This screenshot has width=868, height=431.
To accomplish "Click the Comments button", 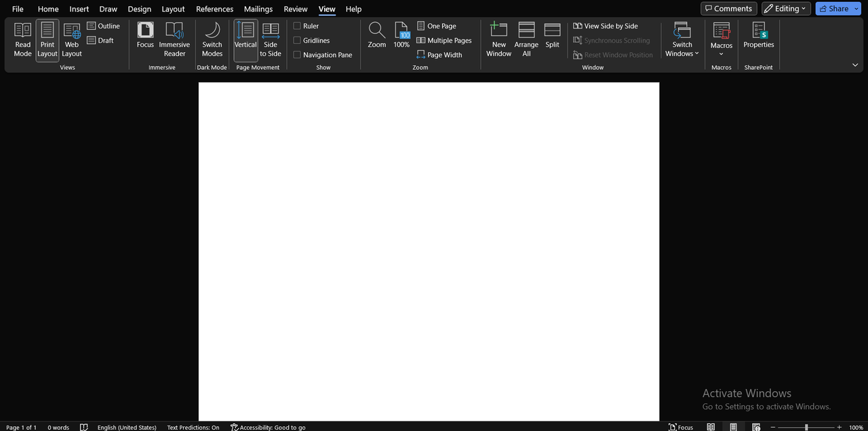I will 729,9.
